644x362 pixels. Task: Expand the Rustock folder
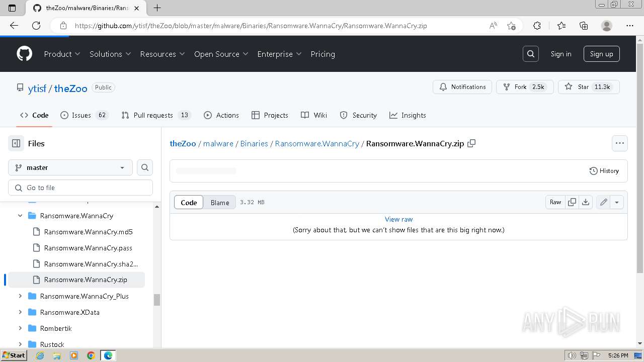pyautogui.click(x=20, y=344)
